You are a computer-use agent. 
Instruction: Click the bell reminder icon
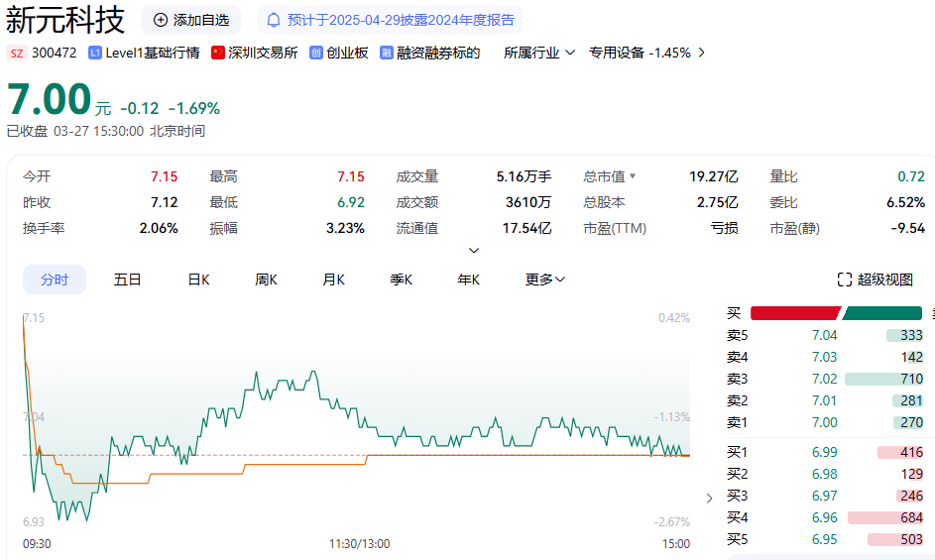click(274, 20)
